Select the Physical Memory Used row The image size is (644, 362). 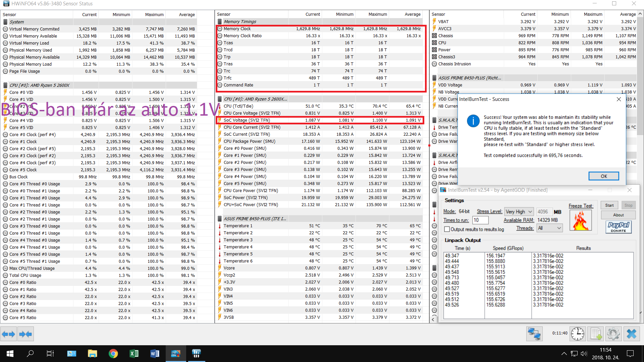click(x=99, y=50)
